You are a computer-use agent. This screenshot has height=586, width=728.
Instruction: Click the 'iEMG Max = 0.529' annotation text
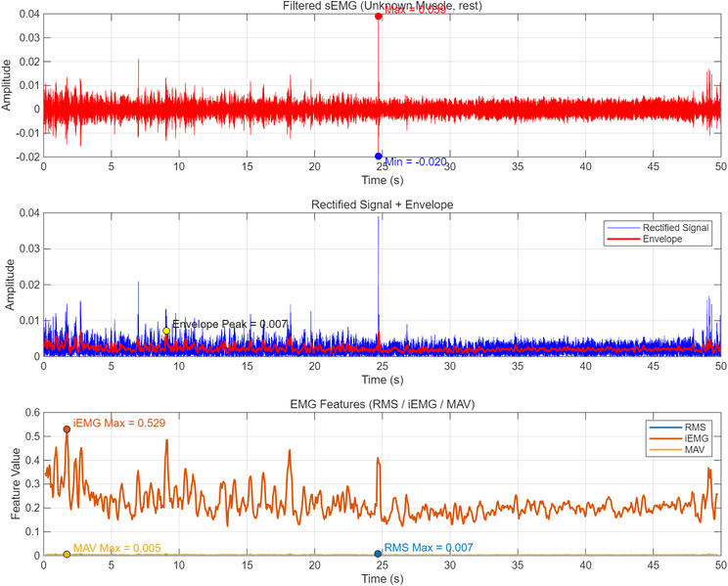click(x=114, y=423)
